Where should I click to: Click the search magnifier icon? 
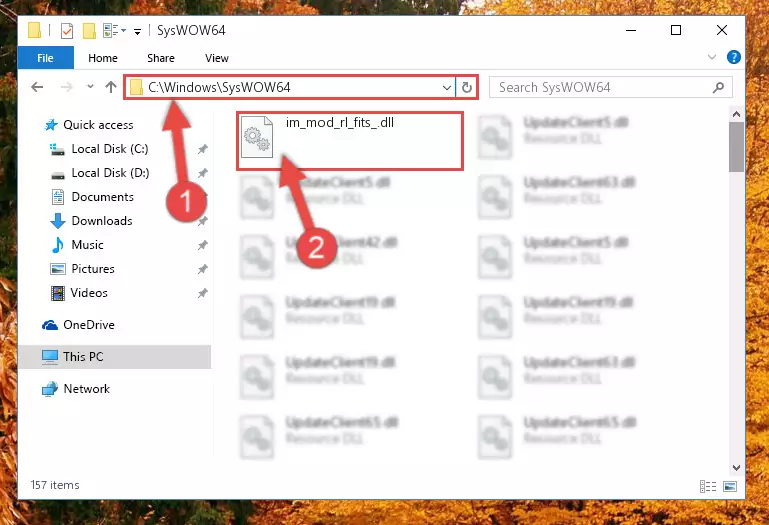pyautogui.click(x=718, y=87)
